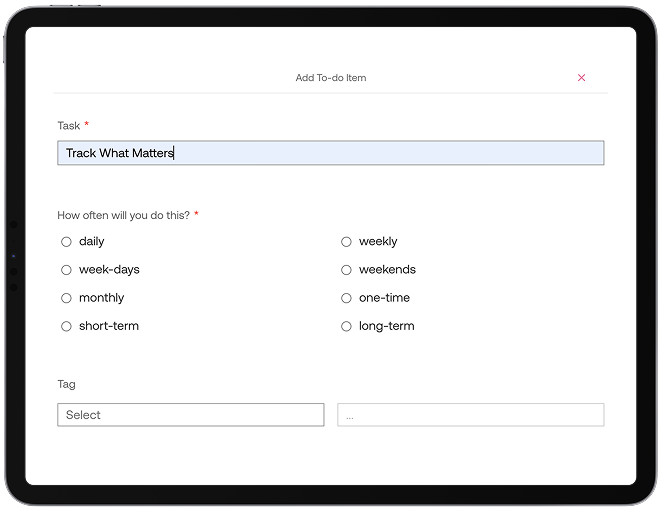Select the monthly radio button
This screenshot has width=662, height=512.
click(x=67, y=298)
